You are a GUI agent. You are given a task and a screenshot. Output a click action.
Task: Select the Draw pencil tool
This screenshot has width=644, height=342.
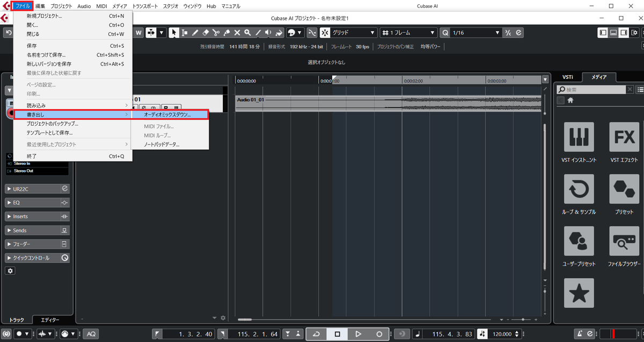[x=195, y=33]
